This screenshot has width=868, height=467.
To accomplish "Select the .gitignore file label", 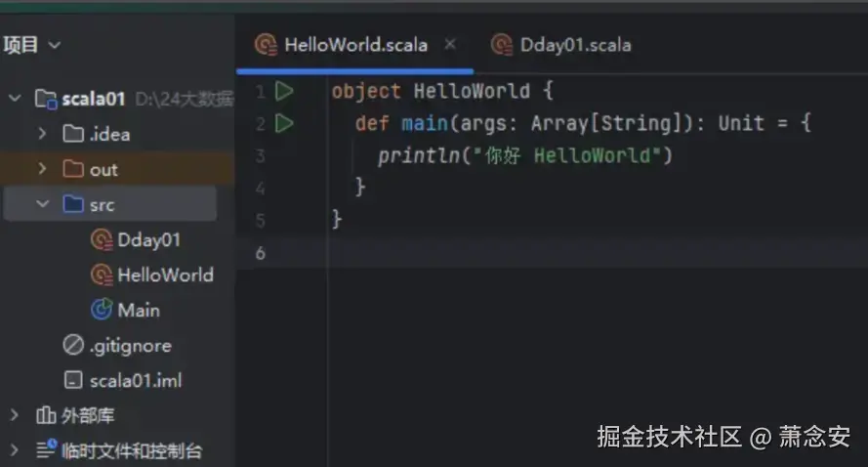I will point(131,346).
